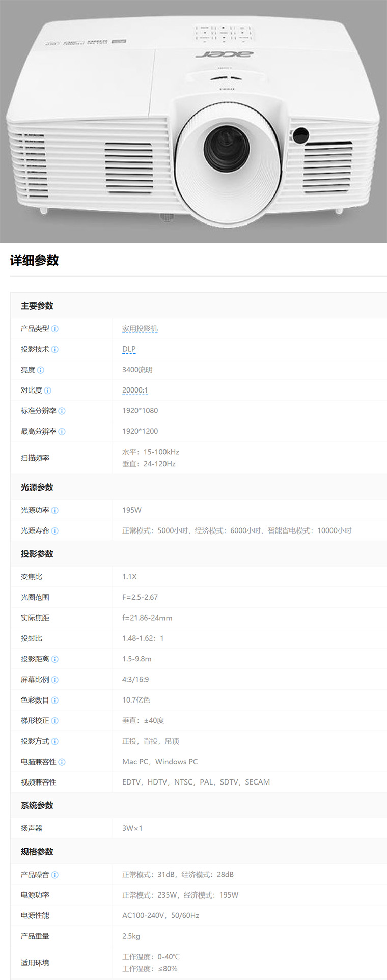
Task: Click info icon beside 对比度
Action: click(48, 390)
